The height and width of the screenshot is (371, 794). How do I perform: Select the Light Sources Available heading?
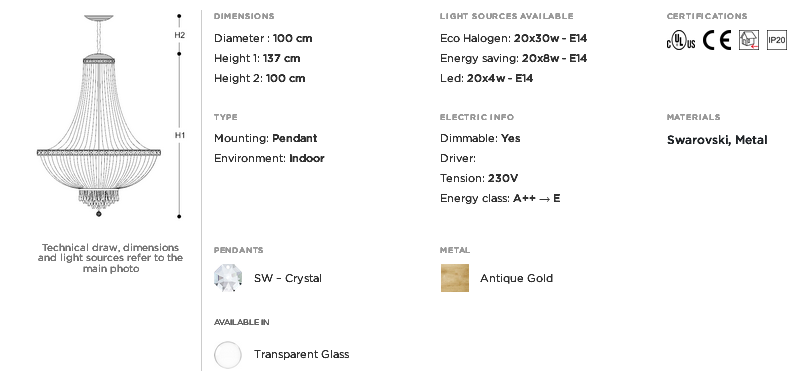pyautogui.click(x=506, y=16)
